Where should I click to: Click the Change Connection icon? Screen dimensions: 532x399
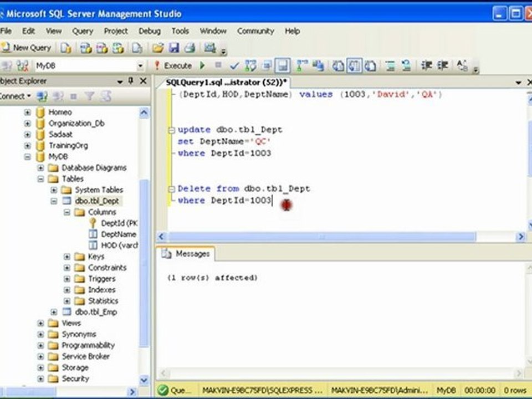click(x=22, y=65)
